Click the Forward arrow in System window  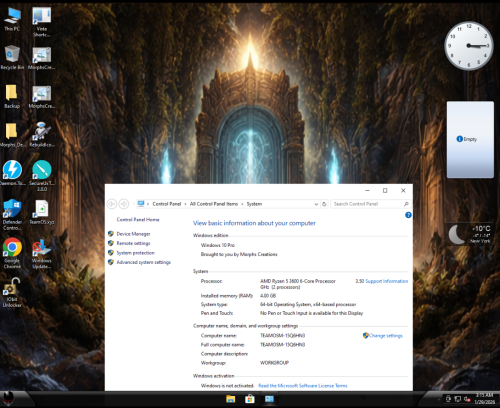[124, 203]
